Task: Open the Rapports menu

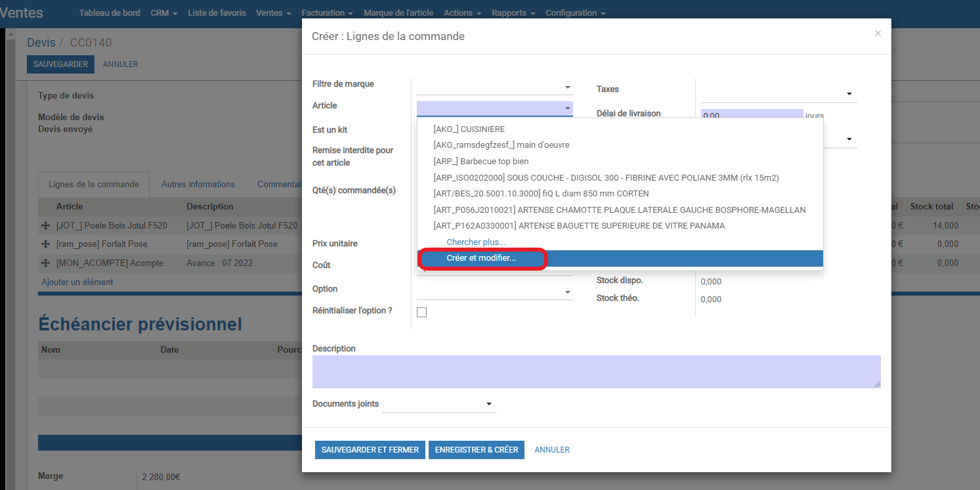Action: [x=513, y=13]
